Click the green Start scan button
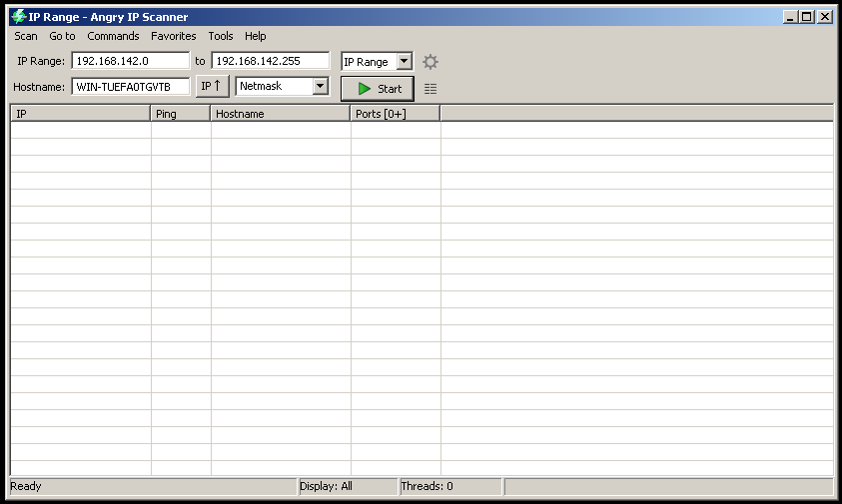842x504 pixels. click(x=378, y=89)
